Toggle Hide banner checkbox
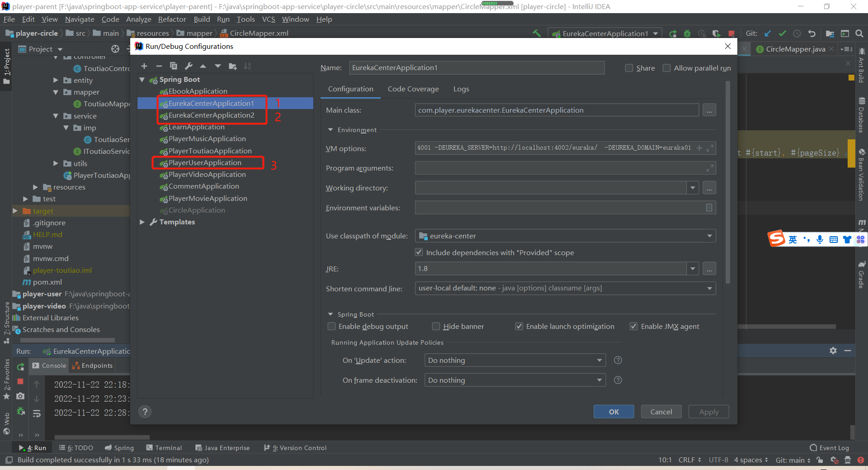The width and height of the screenshot is (868, 470). (436, 326)
